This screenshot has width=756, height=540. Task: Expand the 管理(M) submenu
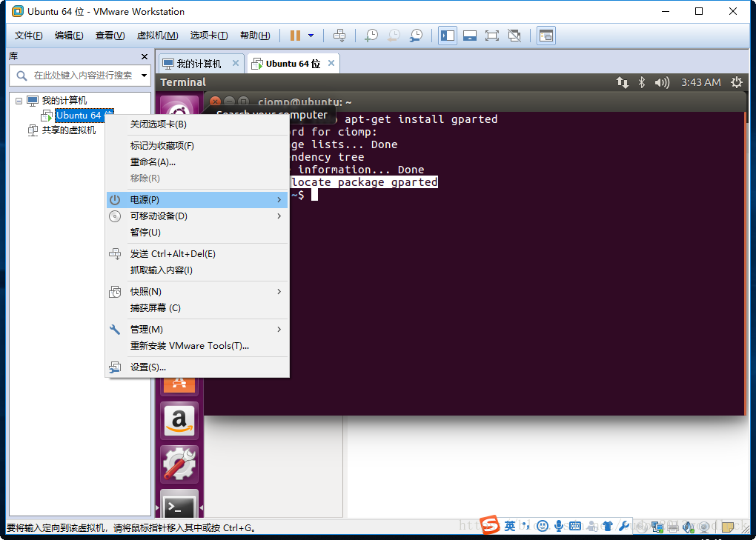point(198,329)
